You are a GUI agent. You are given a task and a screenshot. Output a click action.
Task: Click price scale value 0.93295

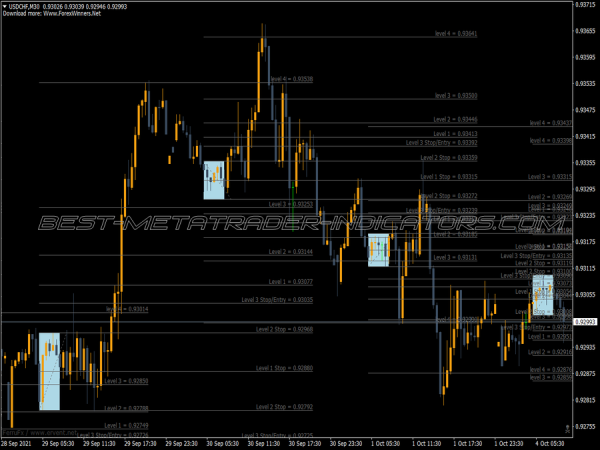(x=585, y=189)
